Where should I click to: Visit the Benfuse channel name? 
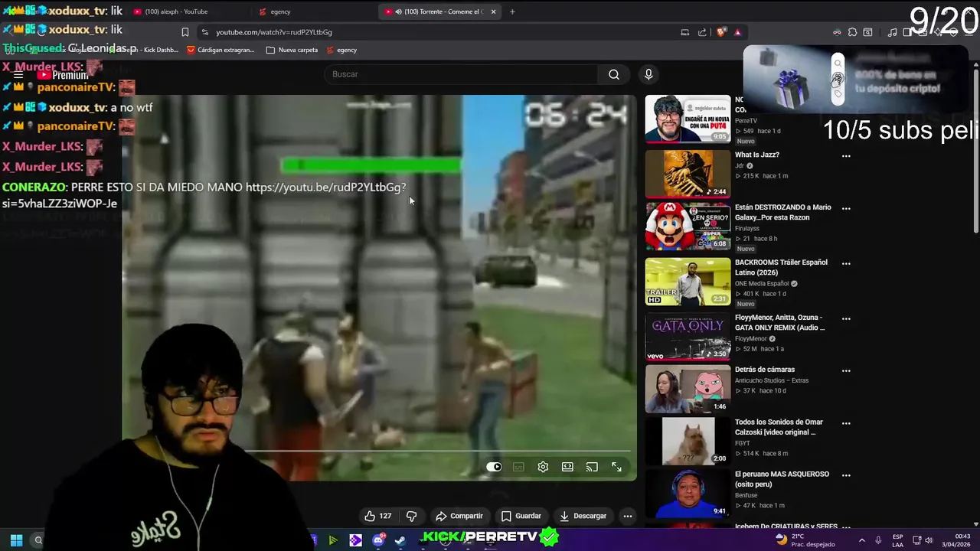pyautogui.click(x=746, y=495)
